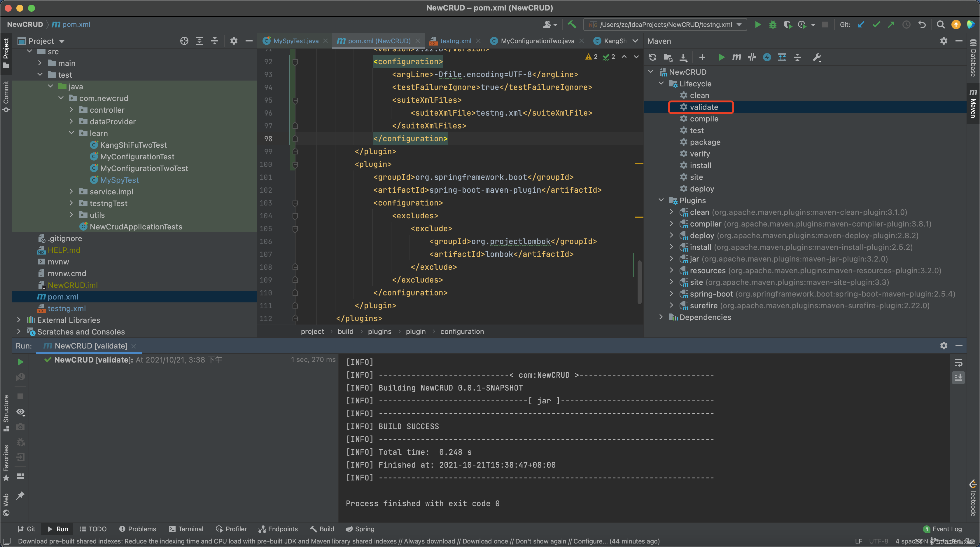
Task: Reload all Maven projects
Action: pyautogui.click(x=653, y=57)
